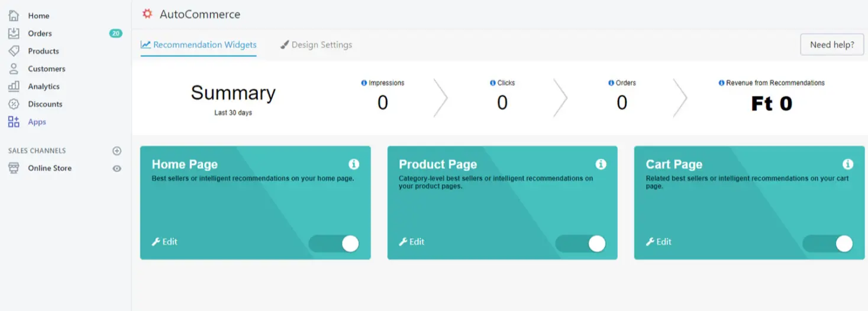Open Products in the sidebar
This screenshot has width=868, height=311.
pyautogui.click(x=43, y=51)
